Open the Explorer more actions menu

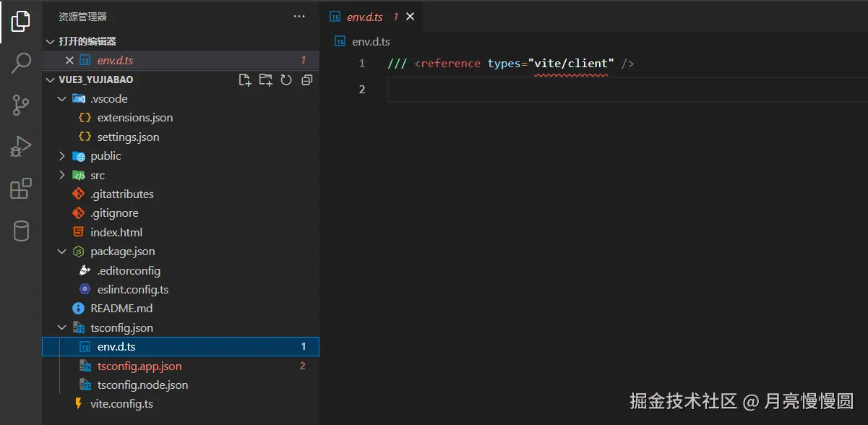tap(299, 16)
